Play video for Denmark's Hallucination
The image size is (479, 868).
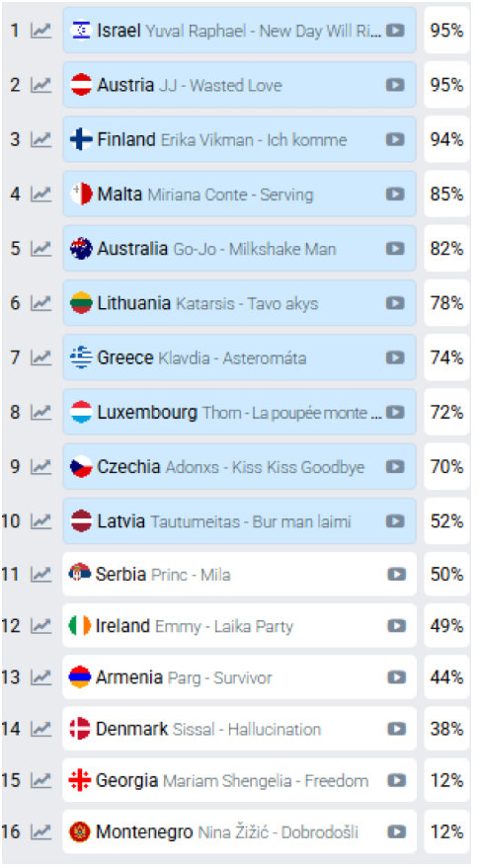coord(396,729)
